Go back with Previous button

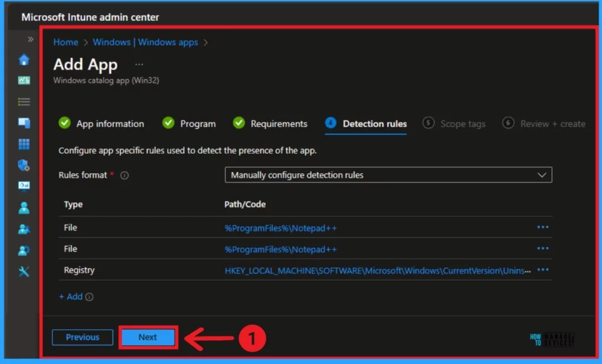(82, 337)
